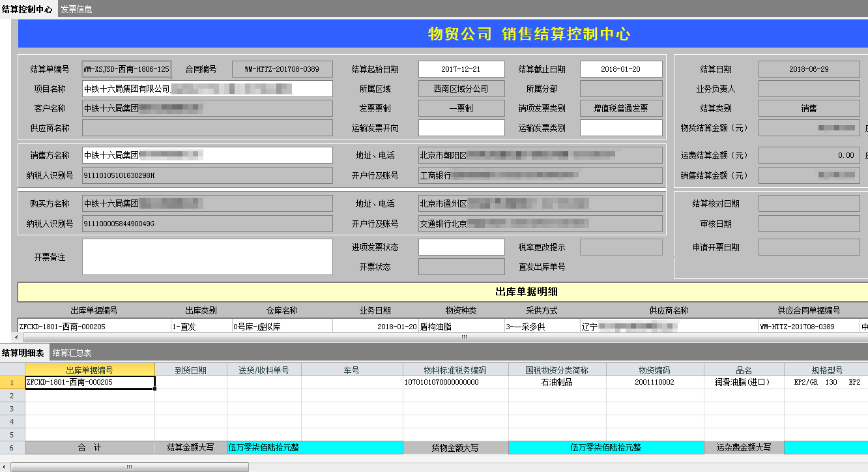Click the 税率更改提示 field

coord(621,247)
